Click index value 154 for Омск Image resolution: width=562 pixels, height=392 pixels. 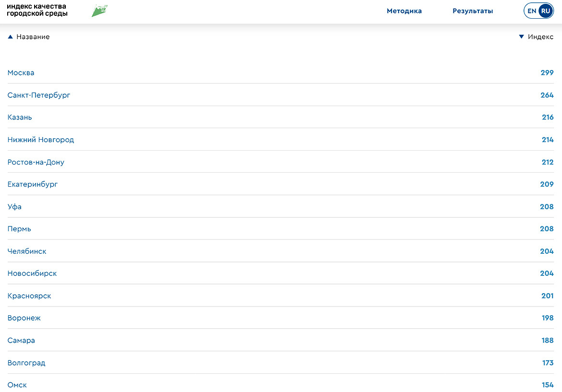tap(548, 385)
